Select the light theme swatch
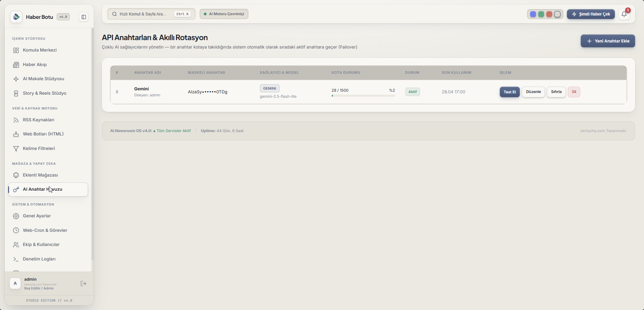This screenshot has height=310, width=644. click(x=557, y=14)
